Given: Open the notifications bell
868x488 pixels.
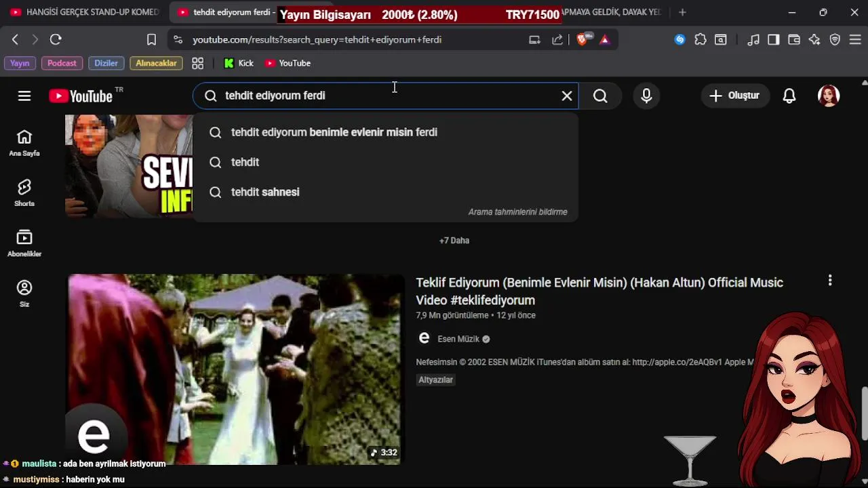Looking at the screenshot, I should [789, 96].
